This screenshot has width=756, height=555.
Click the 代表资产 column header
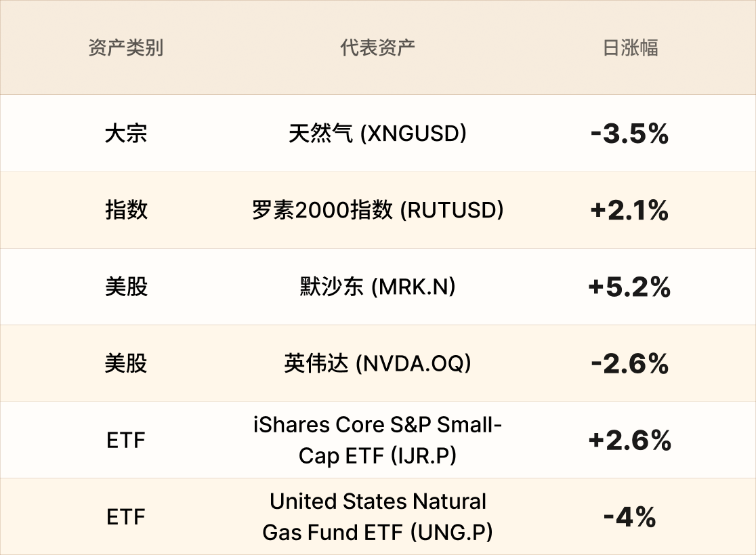pyautogui.click(x=377, y=48)
